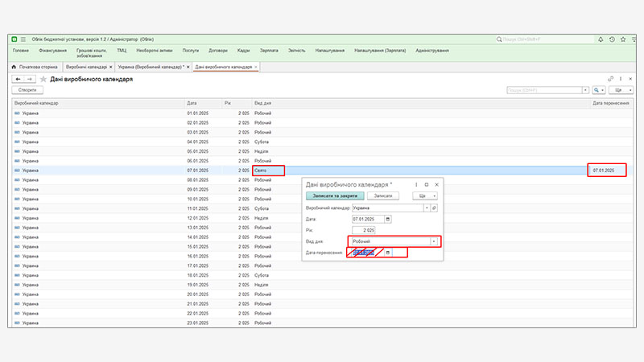Click the Рік input field in dialog
This screenshot has width=644, height=362.
(x=365, y=230)
